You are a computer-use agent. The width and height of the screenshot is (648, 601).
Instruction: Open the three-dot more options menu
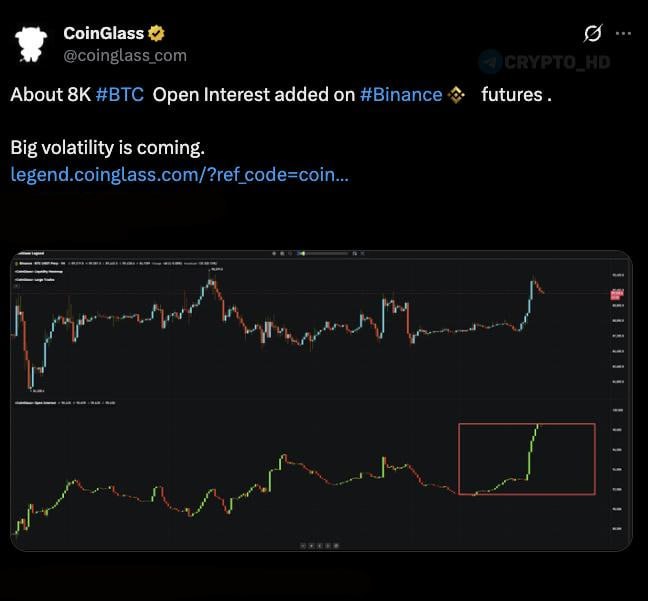pos(624,33)
